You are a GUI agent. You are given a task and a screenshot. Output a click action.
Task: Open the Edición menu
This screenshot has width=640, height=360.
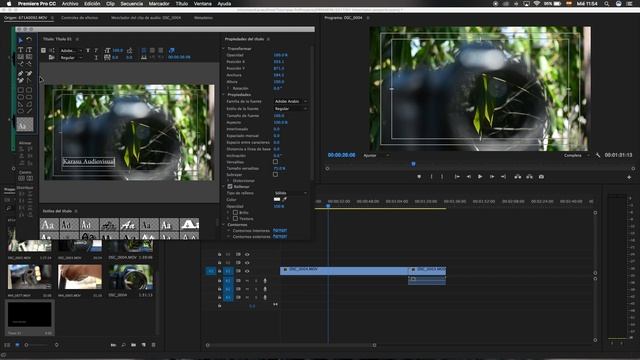(92, 4)
